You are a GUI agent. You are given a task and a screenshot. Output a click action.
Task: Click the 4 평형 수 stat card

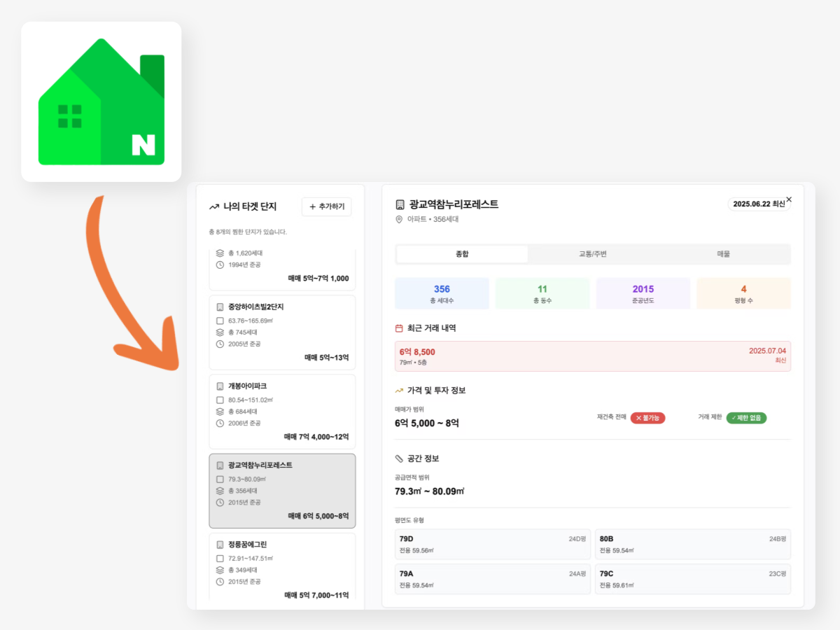(744, 293)
